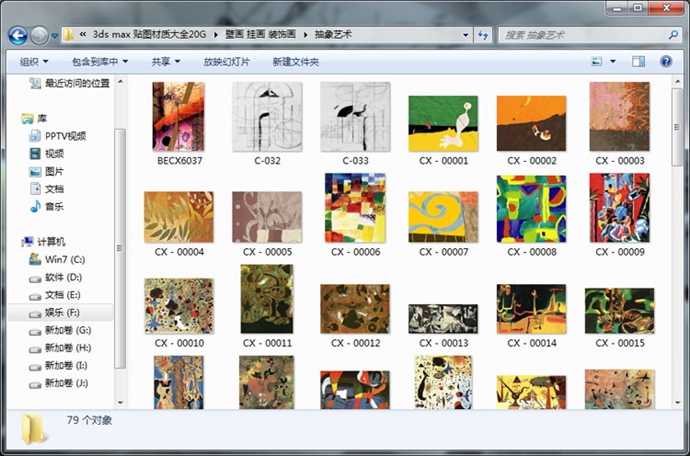
Task: Click the greyed Forward arrow button
Action: click(39, 35)
